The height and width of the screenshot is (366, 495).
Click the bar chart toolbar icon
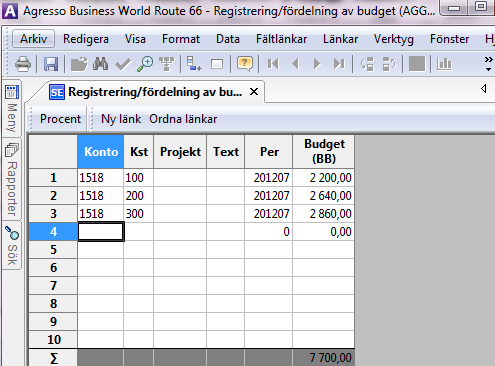[x=445, y=64]
